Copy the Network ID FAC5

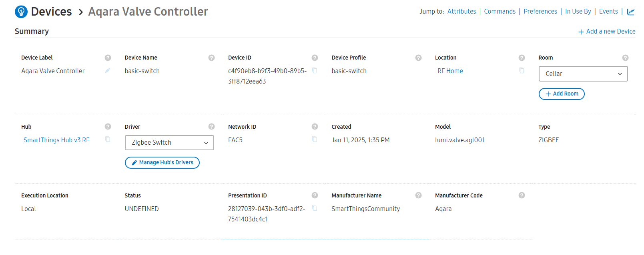click(315, 139)
